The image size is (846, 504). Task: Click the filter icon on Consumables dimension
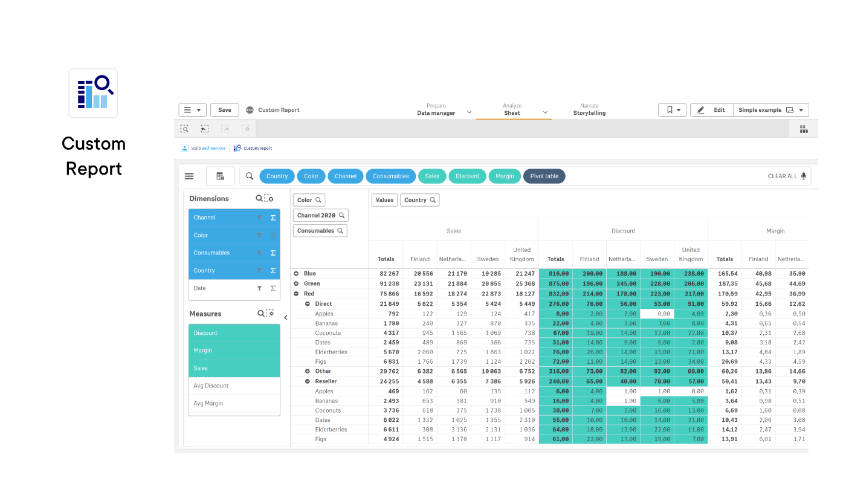tap(259, 253)
